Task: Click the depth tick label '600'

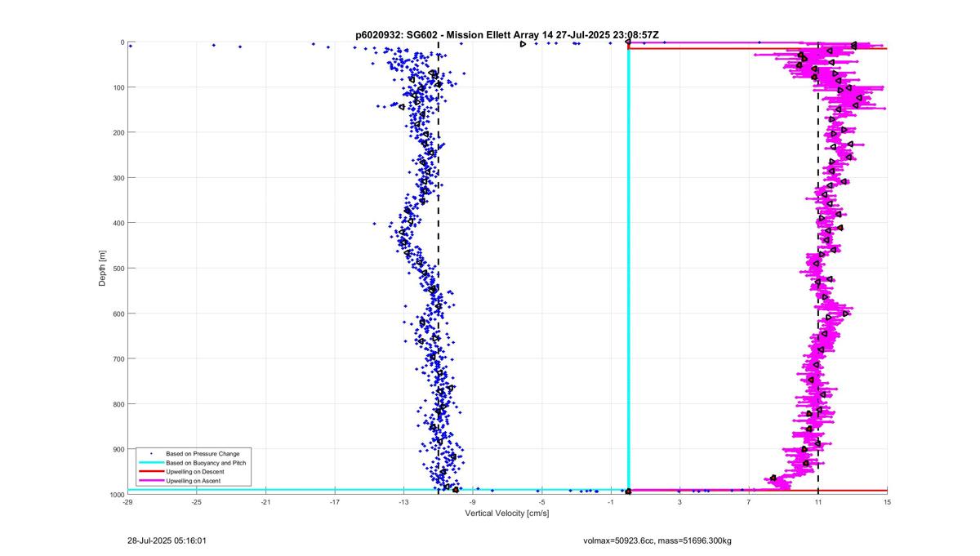Action: point(118,314)
